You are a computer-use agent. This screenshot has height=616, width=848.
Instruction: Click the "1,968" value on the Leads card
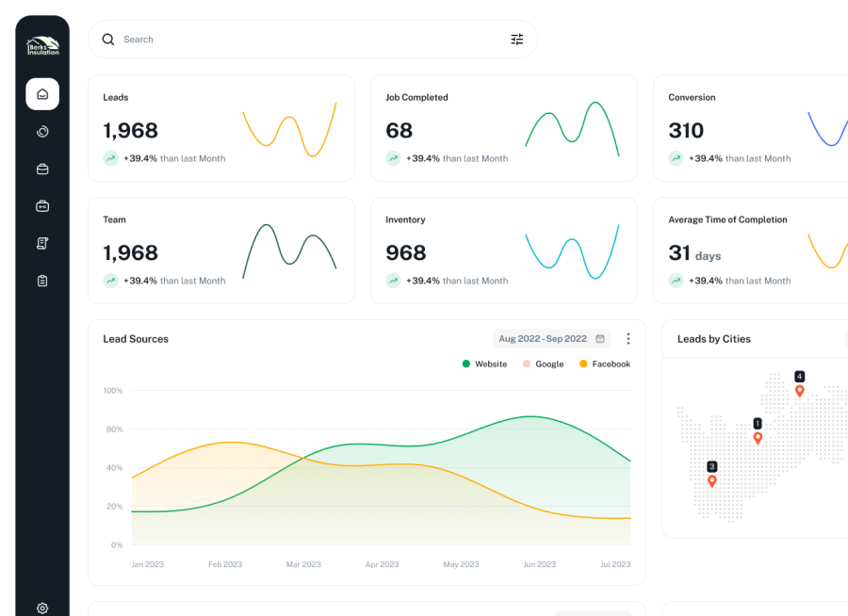pyautogui.click(x=130, y=131)
